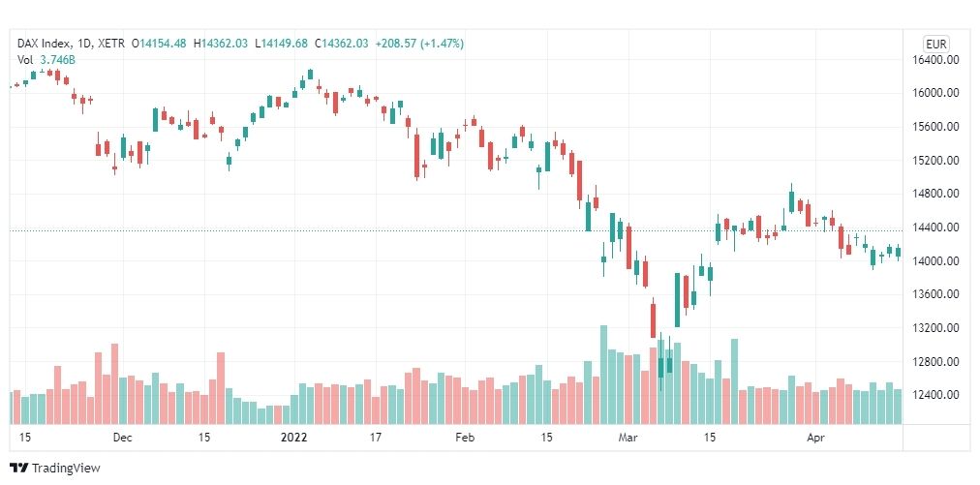
Task: Click the 2022 date axis label
Action: [293, 438]
